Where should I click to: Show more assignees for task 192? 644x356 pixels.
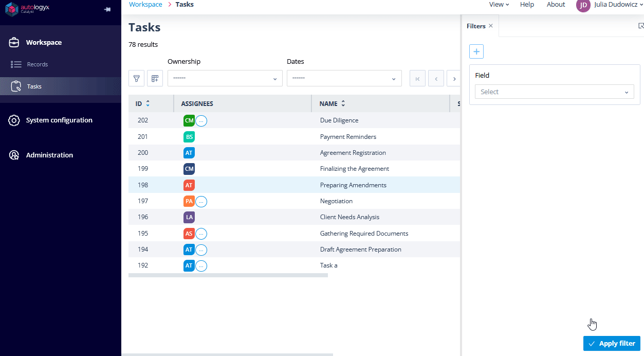tap(201, 266)
